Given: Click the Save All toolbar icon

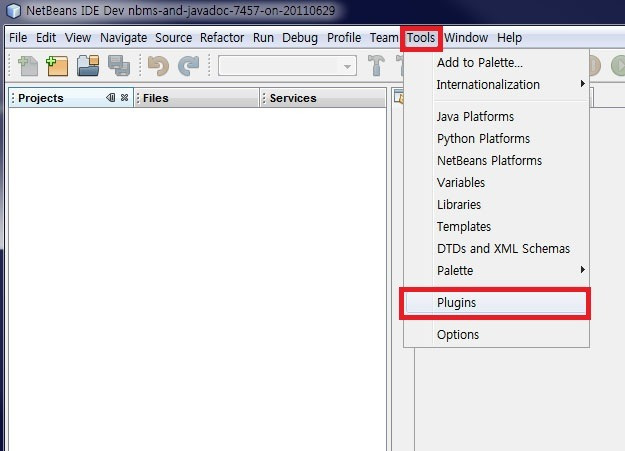Looking at the screenshot, I should [119, 66].
